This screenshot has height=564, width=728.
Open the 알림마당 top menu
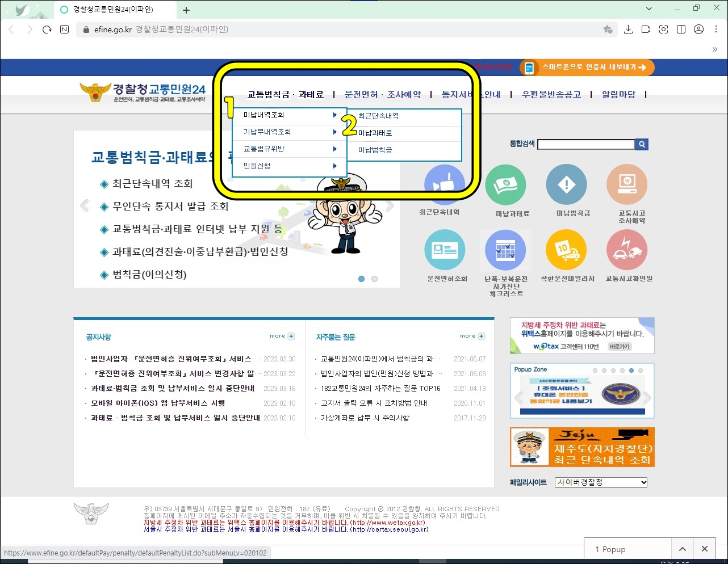(x=618, y=95)
